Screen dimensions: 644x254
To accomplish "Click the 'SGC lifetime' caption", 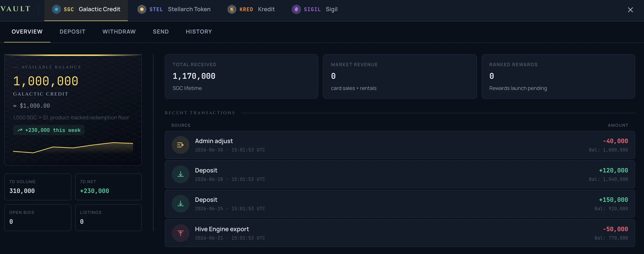I will 187,88.
